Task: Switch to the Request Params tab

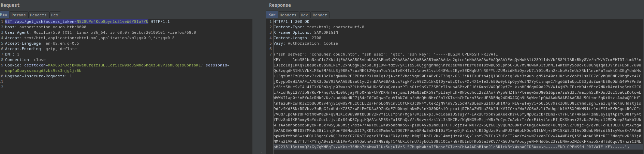Action: [x=18, y=15]
